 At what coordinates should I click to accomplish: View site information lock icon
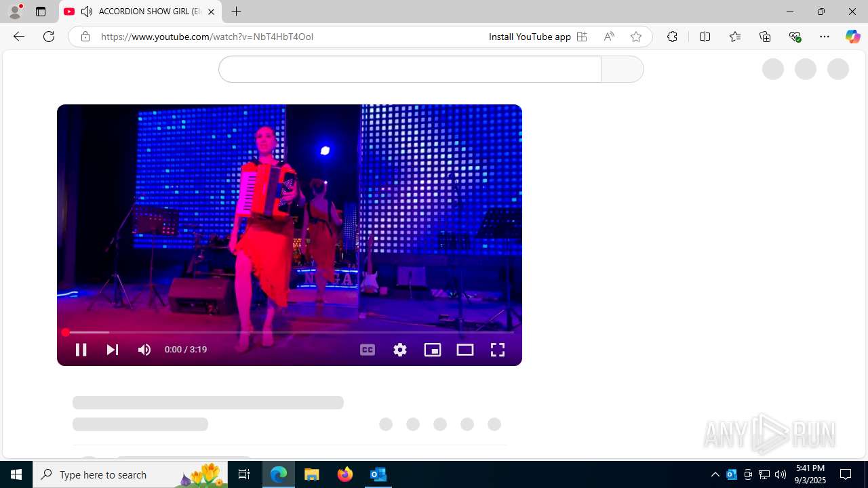point(85,37)
